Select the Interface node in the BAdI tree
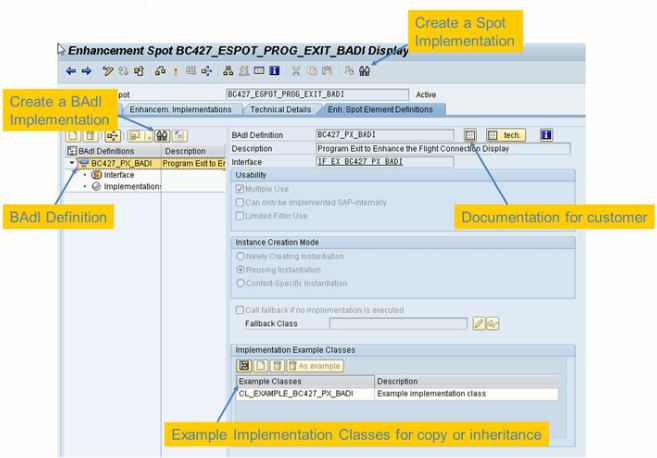Image resolution: width=657 pixels, height=458 pixels. pyautogui.click(x=119, y=175)
